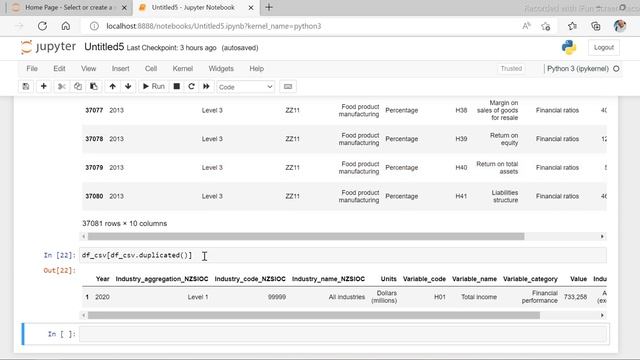The height and width of the screenshot is (360, 640).
Task: Click the Trusted notebook indicator
Action: point(511,69)
